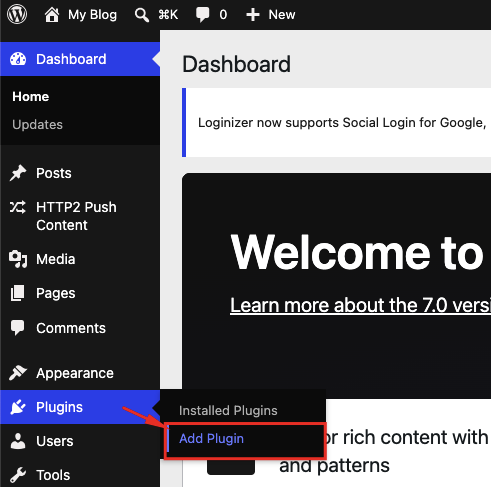491x487 pixels.
Task: Go to Updates under Dashboard
Action: coord(37,124)
